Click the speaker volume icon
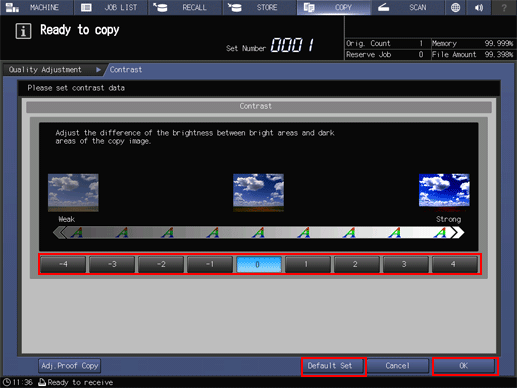 tap(479, 7)
